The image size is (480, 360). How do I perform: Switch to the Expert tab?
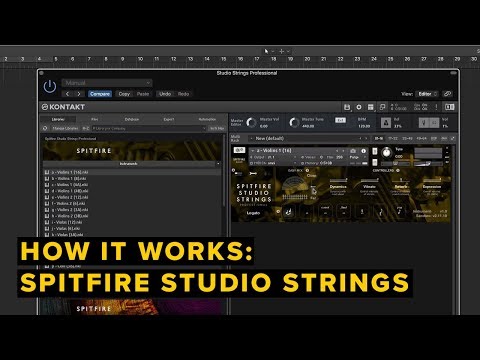coord(169,119)
